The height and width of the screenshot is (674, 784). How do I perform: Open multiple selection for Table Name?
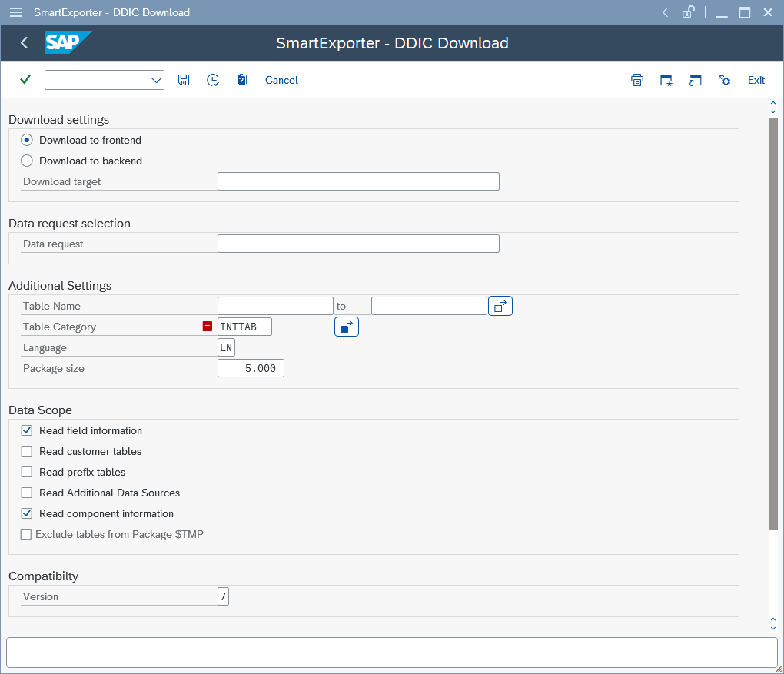click(x=500, y=306)
